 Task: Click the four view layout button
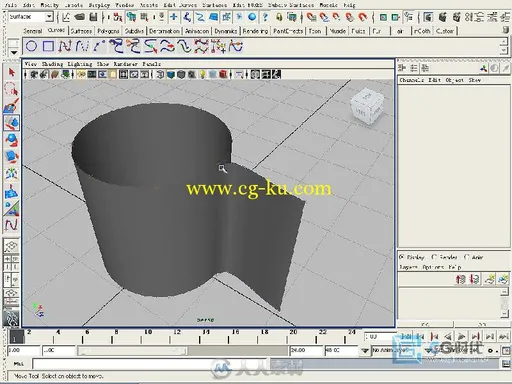pyautogui.click(x=11, y=263)
